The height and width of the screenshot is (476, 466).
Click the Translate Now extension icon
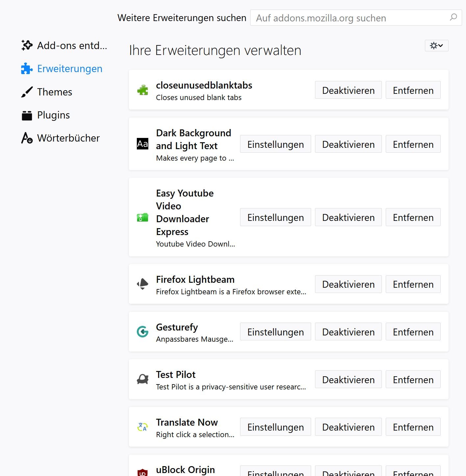pyautogui.click(x=142, y=427)
